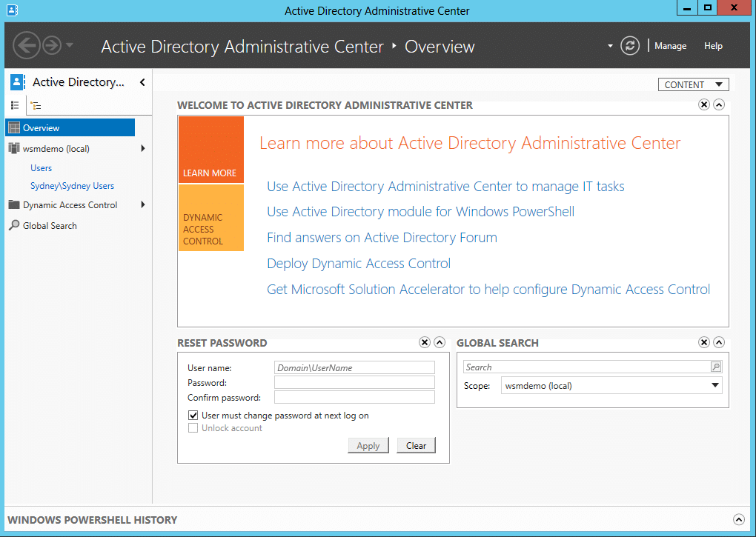Viewport: 756px width, 537px height.
Task: Open the Help menu
Action: tap(713, 46)
